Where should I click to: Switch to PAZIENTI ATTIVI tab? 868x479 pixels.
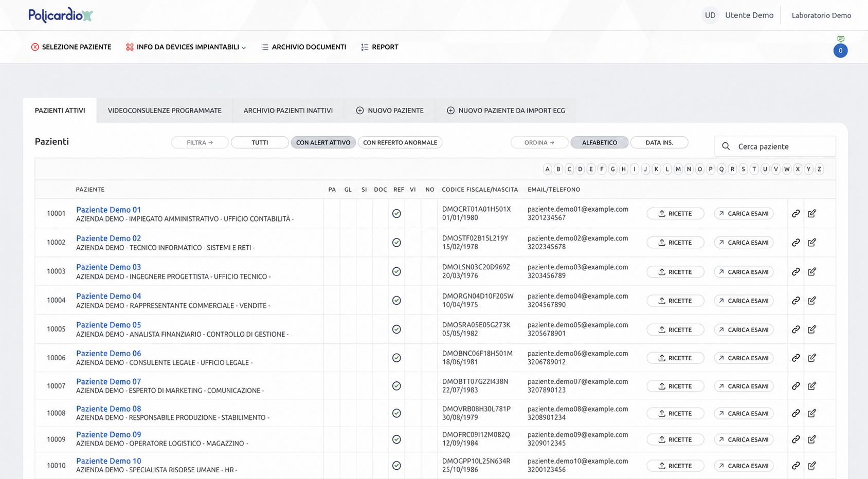click(60, 110)
